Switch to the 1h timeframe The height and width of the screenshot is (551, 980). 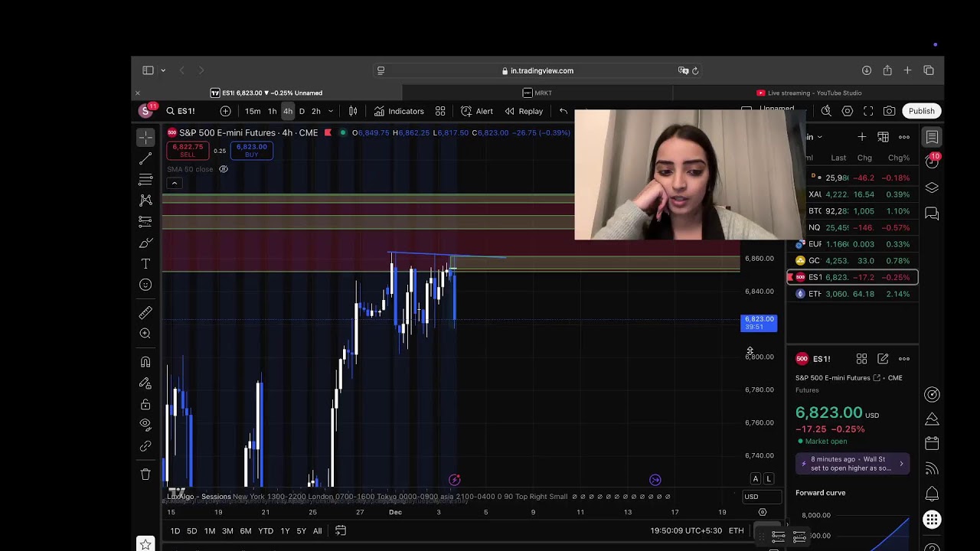tap(272, 111)
